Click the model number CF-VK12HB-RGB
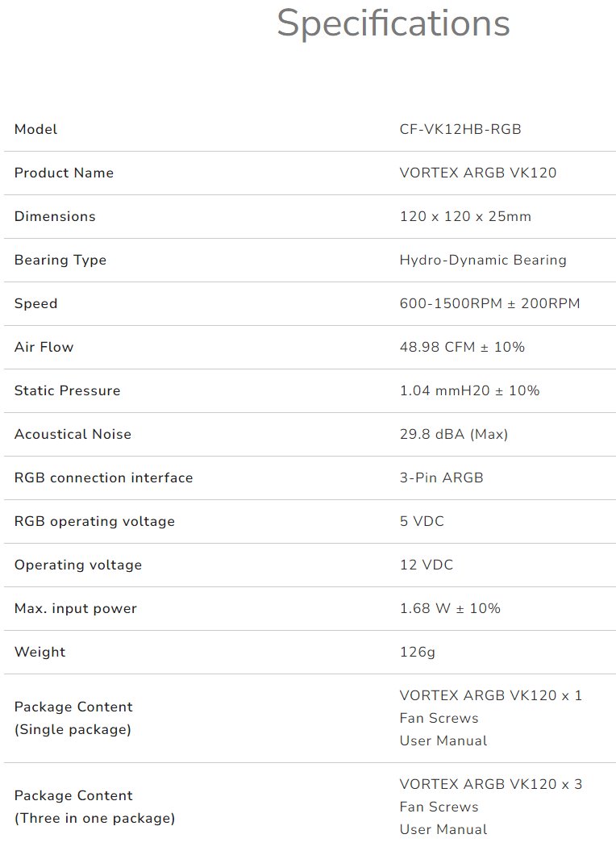616x851 pixels. click(x=460, y=129)
